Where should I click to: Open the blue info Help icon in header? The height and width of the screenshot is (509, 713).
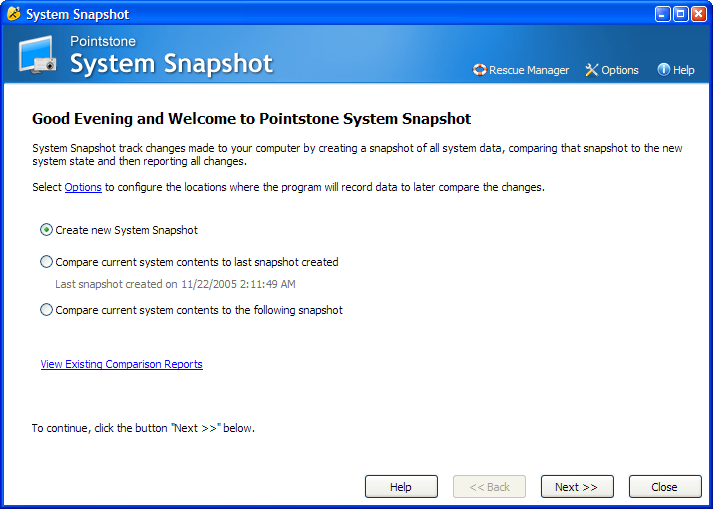663,70
